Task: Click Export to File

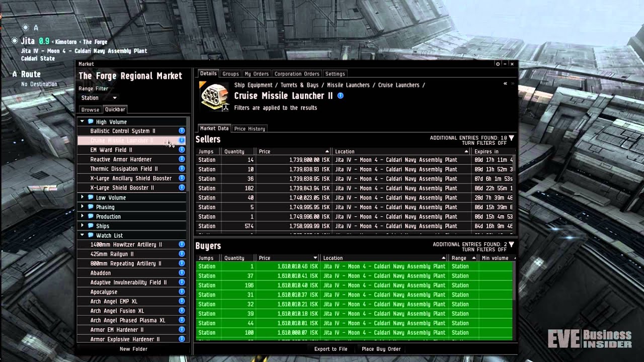Action: (x=331, y=349)
